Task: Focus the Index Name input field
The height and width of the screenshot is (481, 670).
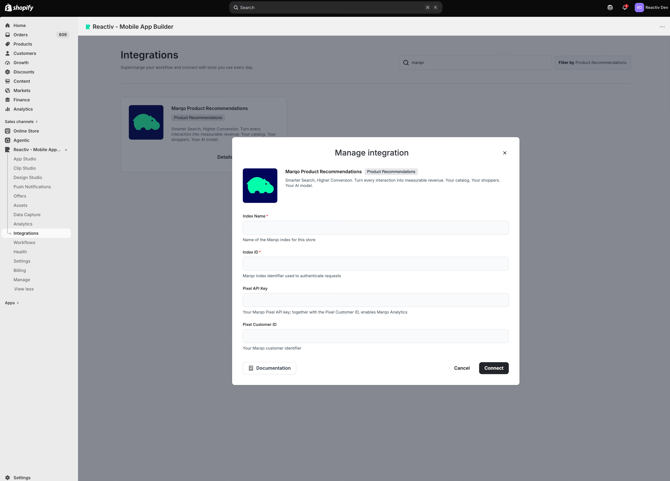Action: point(376,228)
